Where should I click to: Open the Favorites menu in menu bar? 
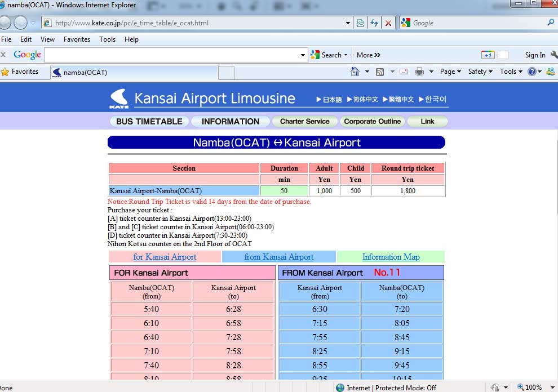(x=77, y=39)
